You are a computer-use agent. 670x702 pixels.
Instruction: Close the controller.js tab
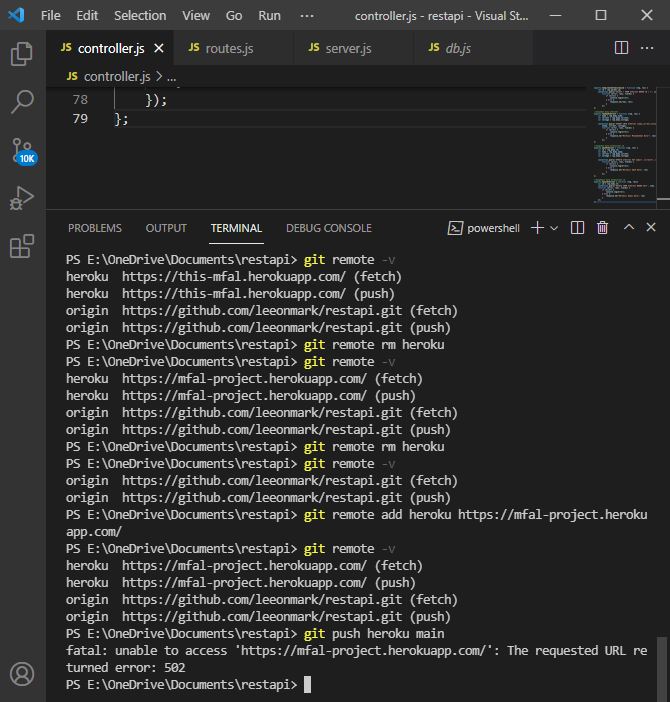159,48
